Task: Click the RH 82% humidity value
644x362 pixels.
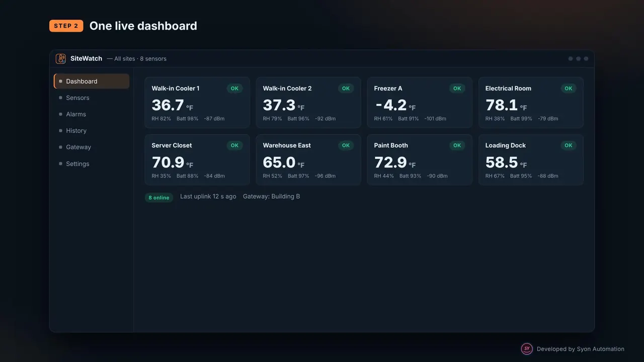Action: point(162,119)
